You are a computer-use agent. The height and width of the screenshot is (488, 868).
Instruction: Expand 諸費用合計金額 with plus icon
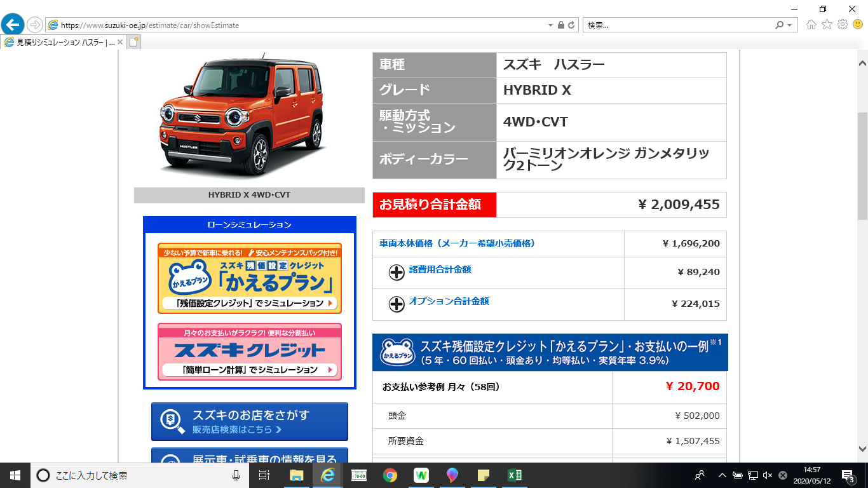[x=397, y=273]
